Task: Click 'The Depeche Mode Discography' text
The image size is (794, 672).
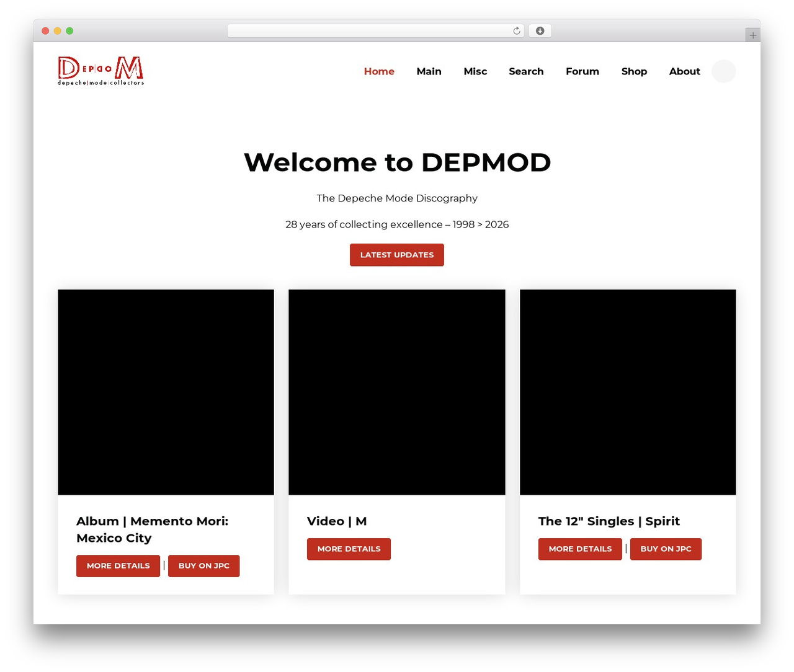Action: (x=397, y=198)
